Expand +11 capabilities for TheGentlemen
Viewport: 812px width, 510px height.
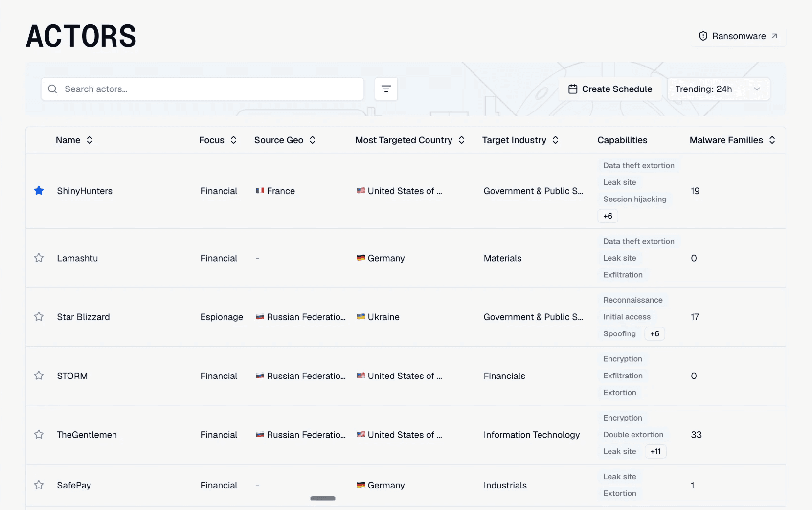(x=655, y=452)
